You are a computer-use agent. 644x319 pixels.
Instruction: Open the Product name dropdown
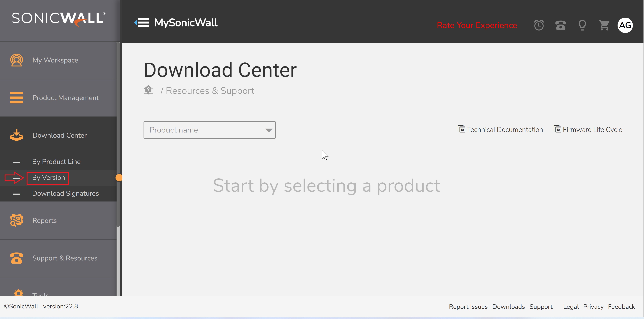(209, 130)
